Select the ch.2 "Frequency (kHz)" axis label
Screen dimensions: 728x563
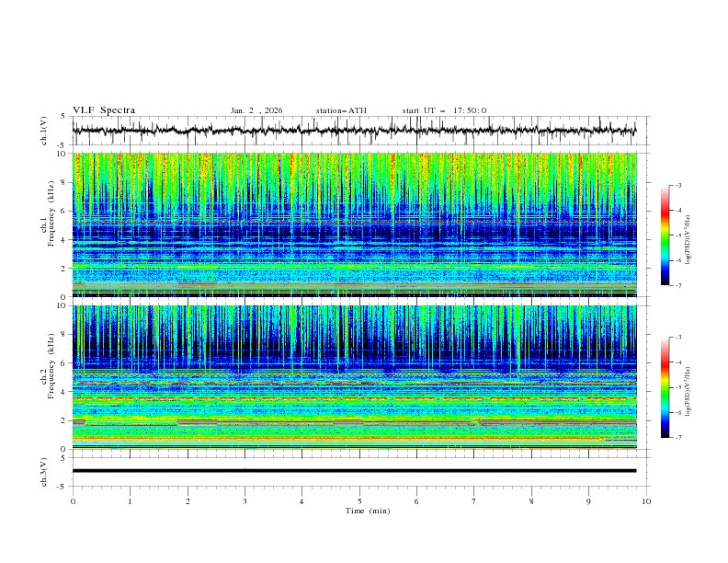[x=51, y=365]
